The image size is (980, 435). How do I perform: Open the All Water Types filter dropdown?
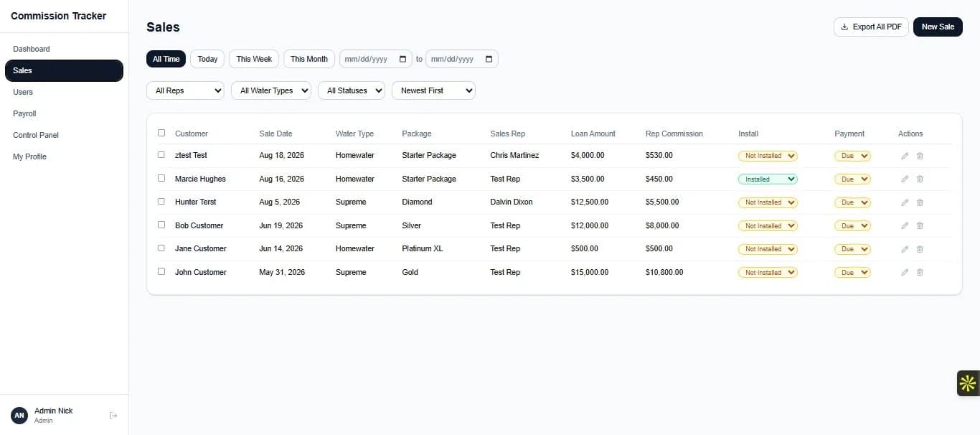pos(271,90)
